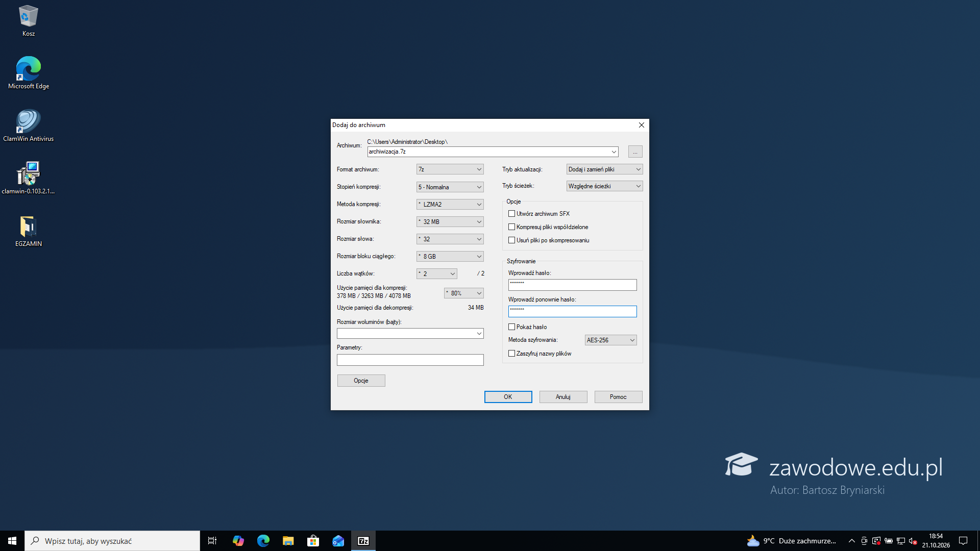Viewport: 980px width, 551px height.
Task: Click the Parametry input field
Action: 410,360
